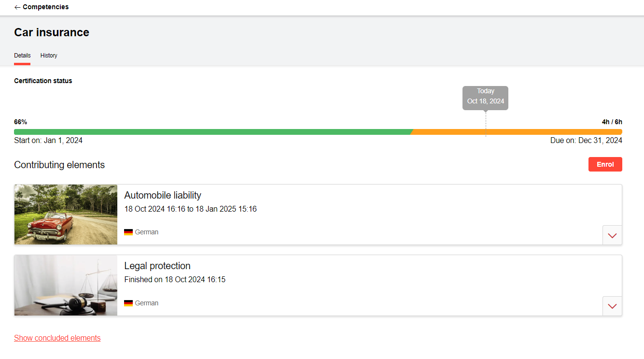This screenshot has height=359, width=644.
Task: Open the red vintage car thumbnail
Action: [66, 215]
